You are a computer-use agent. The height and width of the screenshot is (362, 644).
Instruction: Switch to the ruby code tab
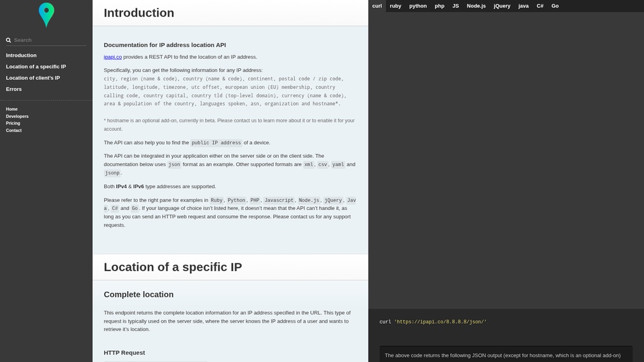click(395, 6)
